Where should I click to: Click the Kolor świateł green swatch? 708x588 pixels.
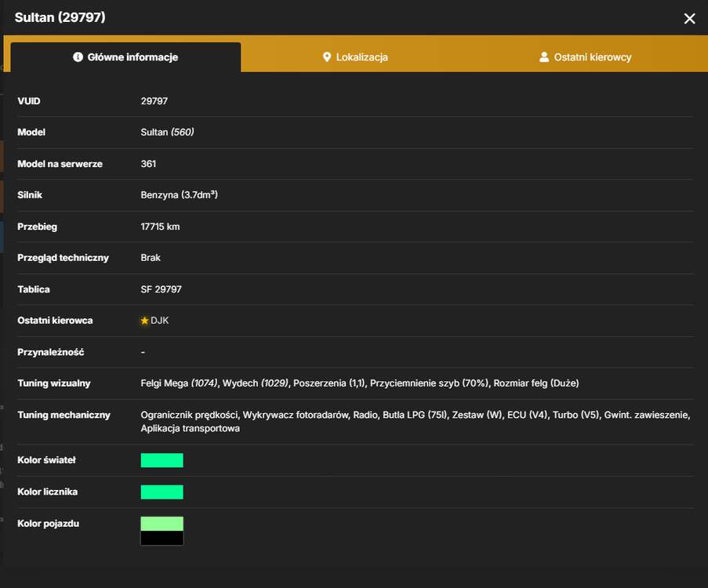[x=162, y=460]
